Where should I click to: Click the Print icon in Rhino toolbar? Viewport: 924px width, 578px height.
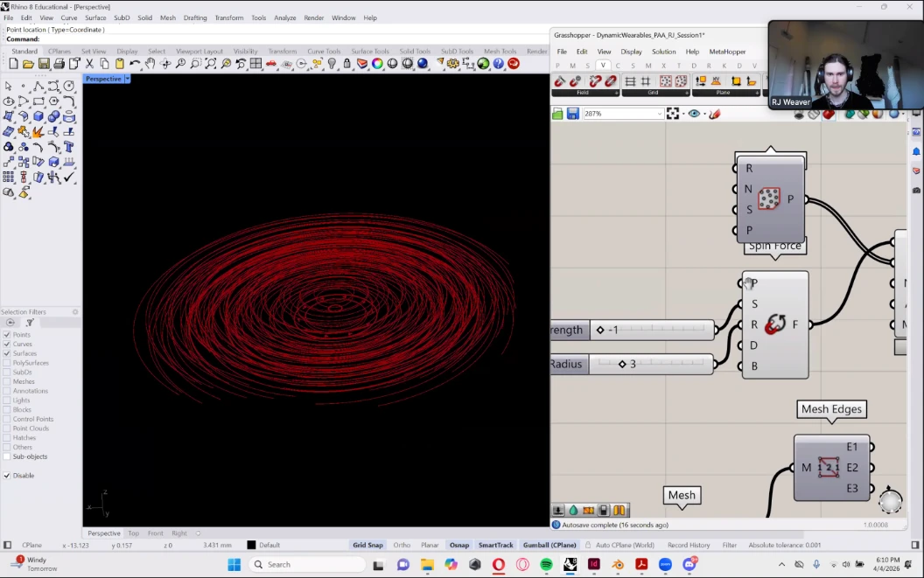click(x=59, y=64)
